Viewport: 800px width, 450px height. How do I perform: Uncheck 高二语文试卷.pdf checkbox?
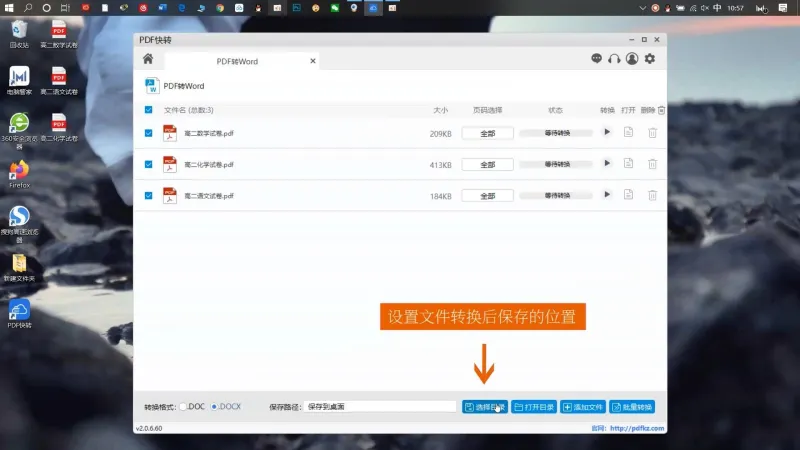(148, 195)
